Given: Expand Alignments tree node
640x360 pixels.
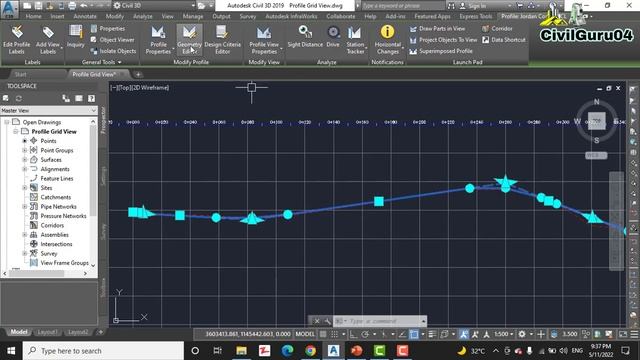Looking at the screenshot, I should [24, 169].
